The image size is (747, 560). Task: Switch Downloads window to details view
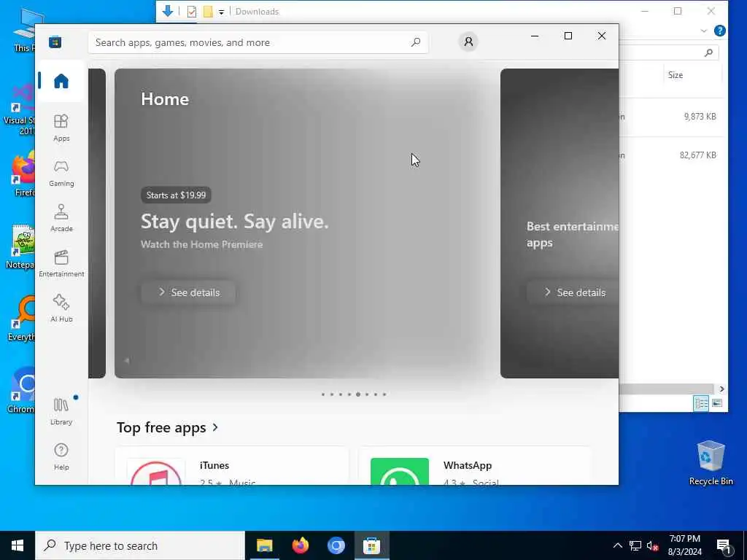(701, 403)
